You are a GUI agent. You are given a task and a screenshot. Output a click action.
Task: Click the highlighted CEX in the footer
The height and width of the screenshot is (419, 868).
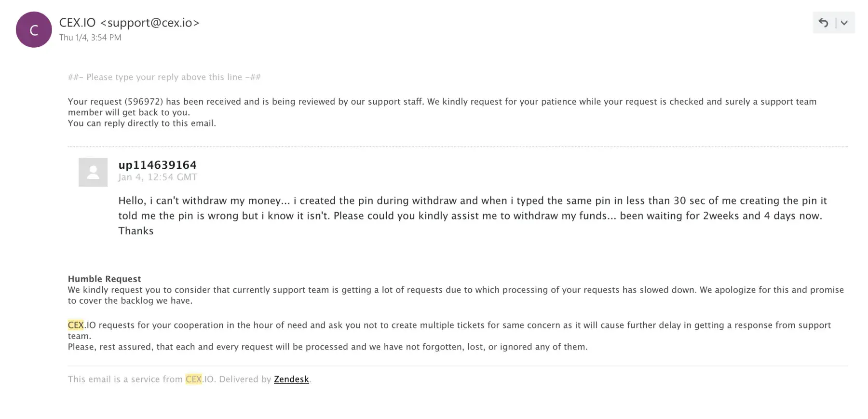[x=193, y=379]
